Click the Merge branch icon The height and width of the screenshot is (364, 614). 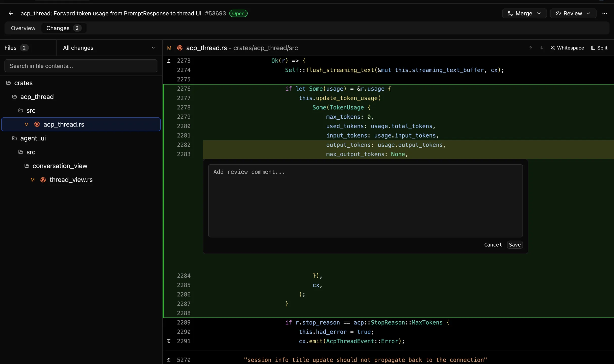coord(510,13)
